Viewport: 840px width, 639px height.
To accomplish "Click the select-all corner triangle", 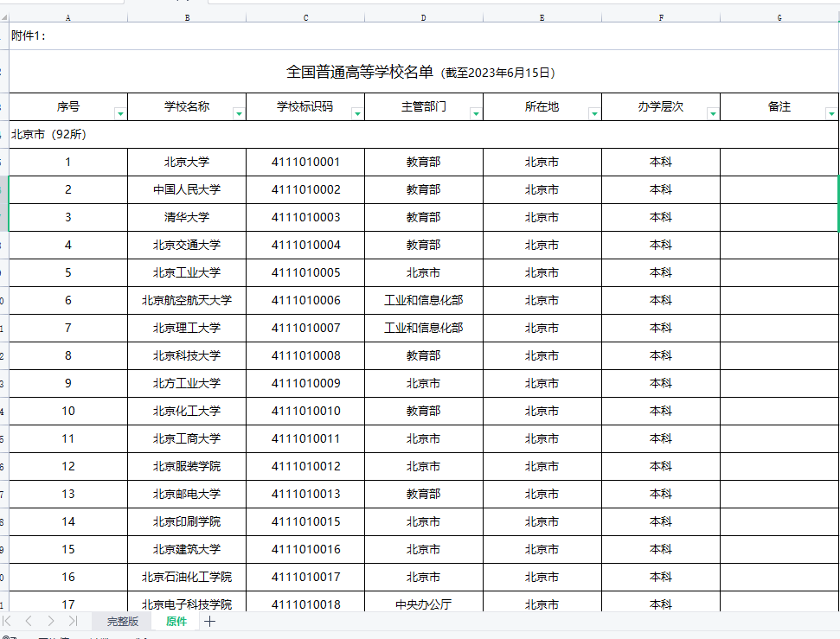I will pyautogui.click(x=4, y=17).
